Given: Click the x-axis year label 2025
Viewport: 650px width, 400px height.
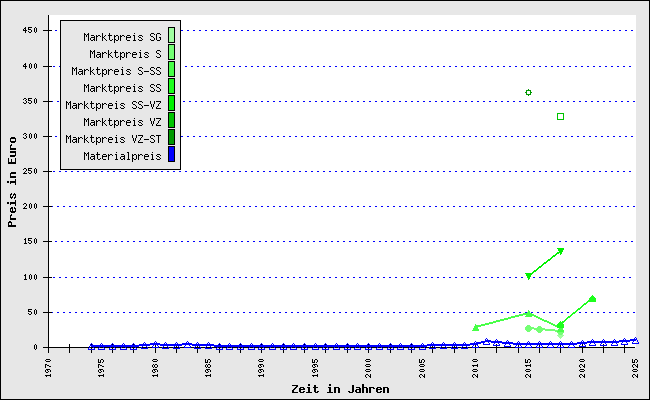Looking at the screenshot, I should point(635,368).
